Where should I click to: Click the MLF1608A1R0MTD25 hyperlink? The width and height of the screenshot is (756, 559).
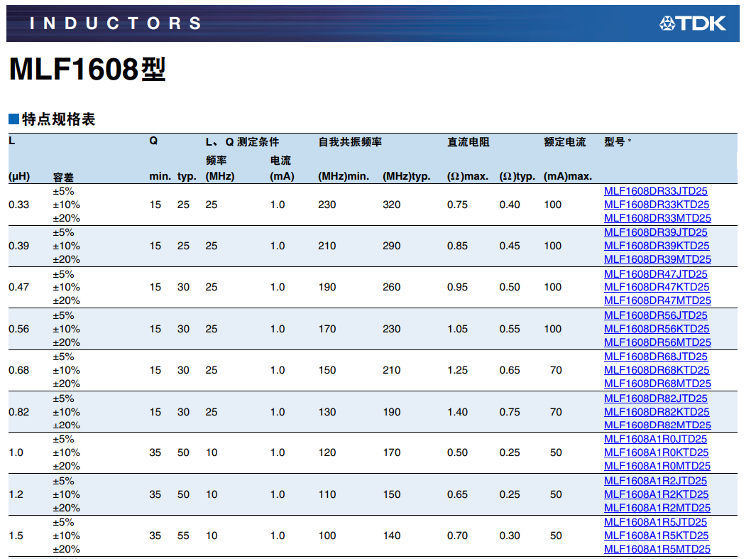pyautogui.click(x=657, y=466)
